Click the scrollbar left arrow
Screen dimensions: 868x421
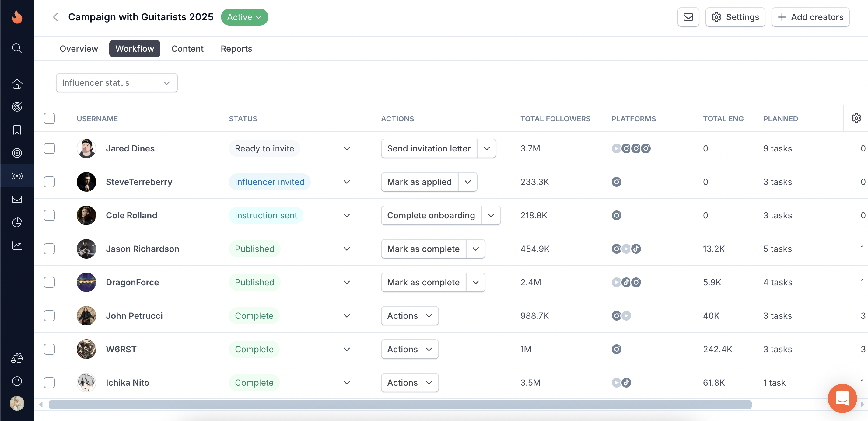pos(41,404)
